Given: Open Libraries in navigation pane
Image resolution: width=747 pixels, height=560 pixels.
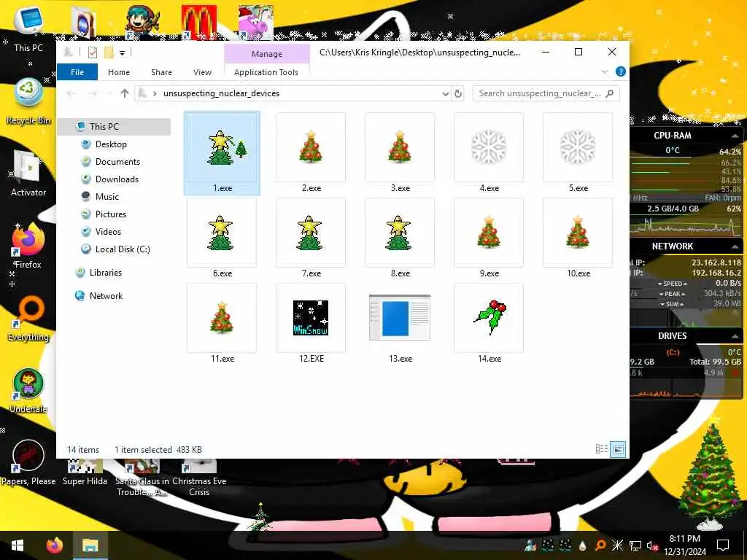Looking at the screenshot, I should (x=105, y=273).
